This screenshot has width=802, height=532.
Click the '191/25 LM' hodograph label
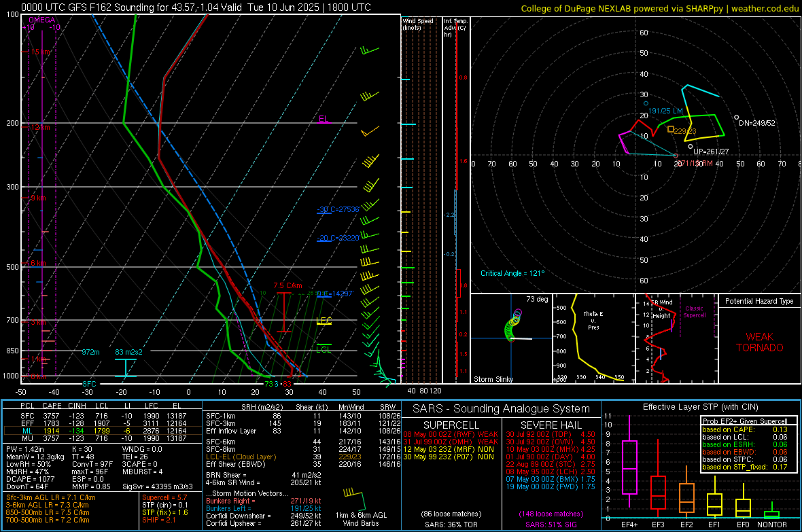(665, 111)
